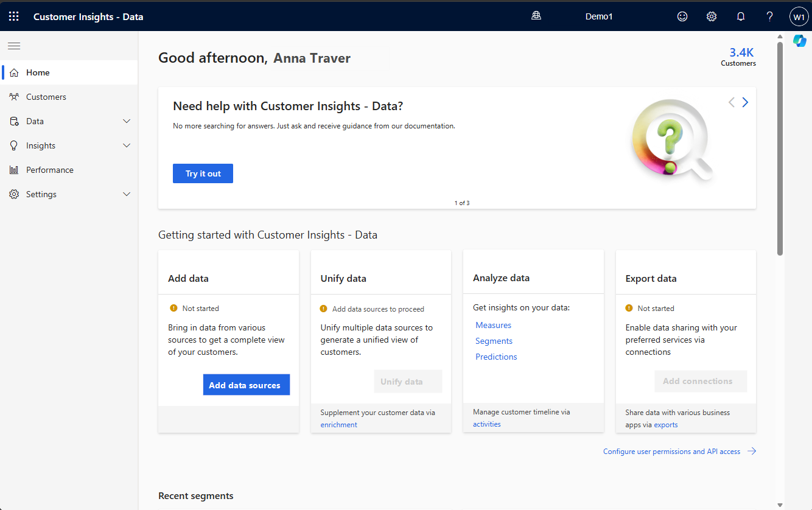This screenshot has height=510, width=812.
Task: Click the Customer Insights - Data app title
Action: [88, 16]
